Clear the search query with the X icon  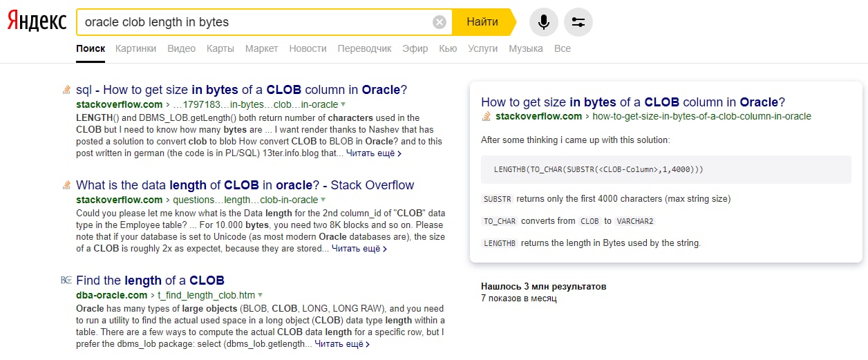(x=440, y=22)
